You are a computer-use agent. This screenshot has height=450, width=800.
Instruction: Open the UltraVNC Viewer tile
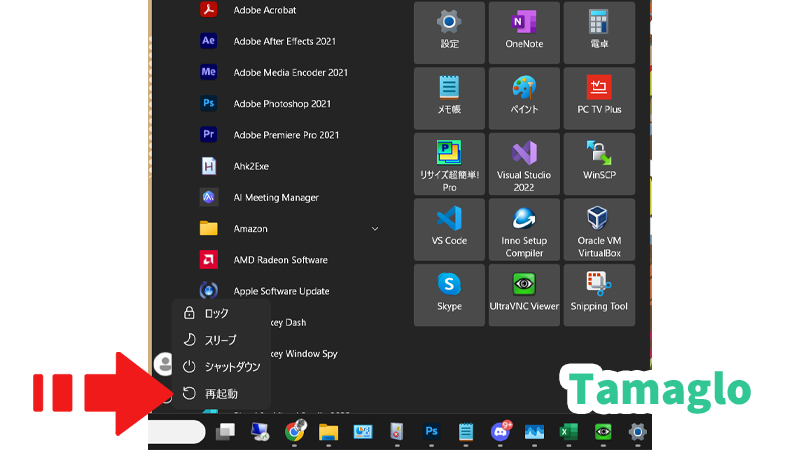[524, 294]
